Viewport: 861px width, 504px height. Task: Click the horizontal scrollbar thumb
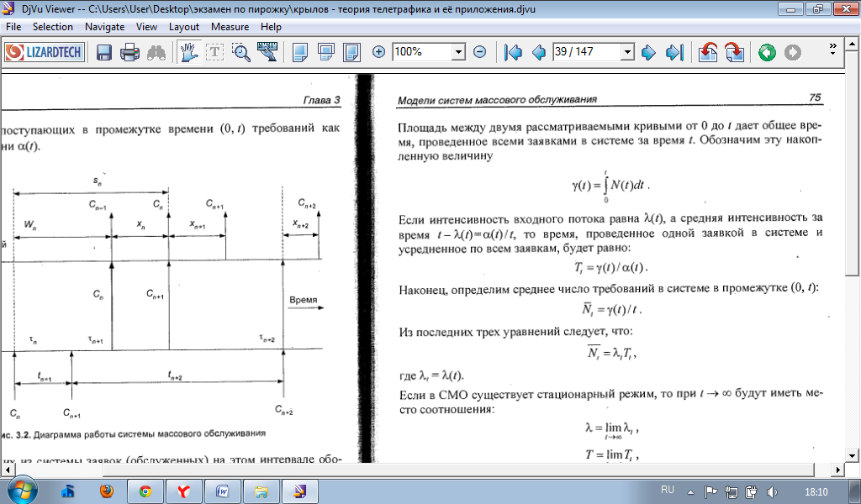tap(459, 470)
